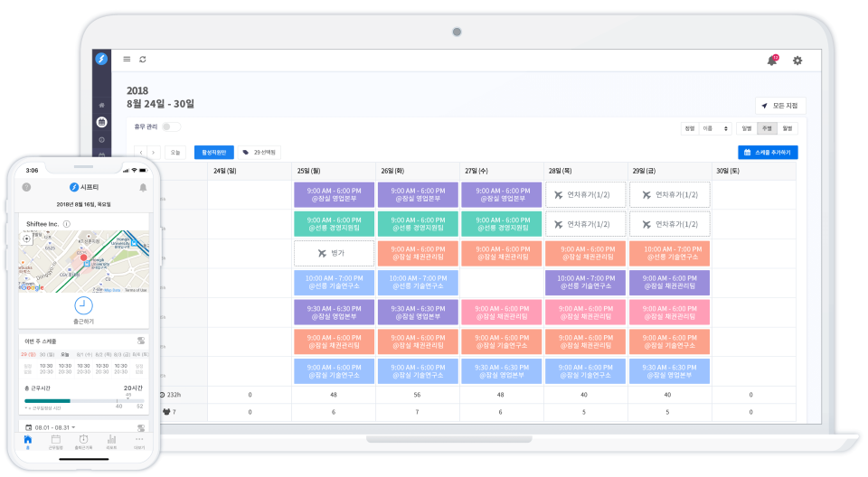Click the Shiftee logo in the sidebar
Viewport: 868px width, 477px height.
tap(101, 59)
